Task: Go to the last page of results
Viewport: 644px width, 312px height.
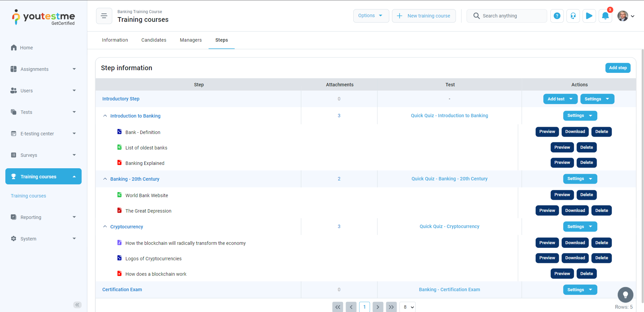Action: click(391, 307)
